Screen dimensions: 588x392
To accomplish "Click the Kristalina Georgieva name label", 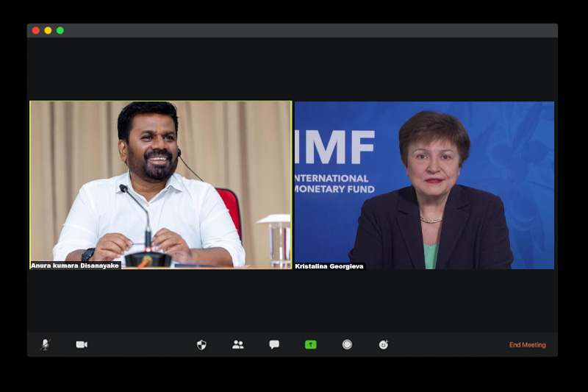I will coord(329,266).
